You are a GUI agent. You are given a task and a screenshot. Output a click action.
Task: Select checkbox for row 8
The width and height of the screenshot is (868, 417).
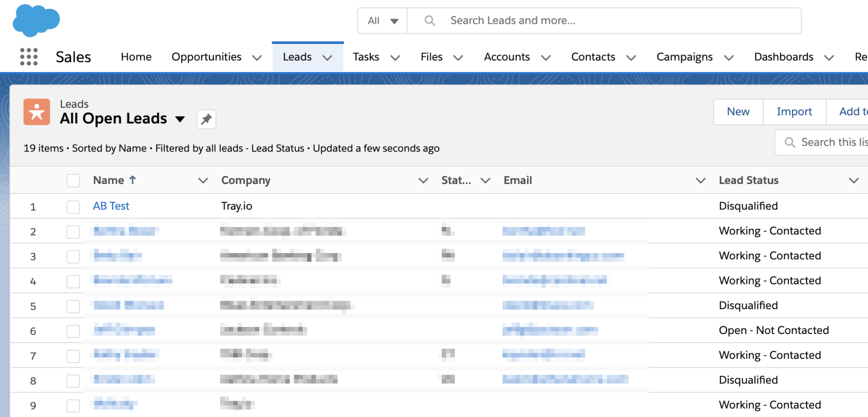pos(73,381)
